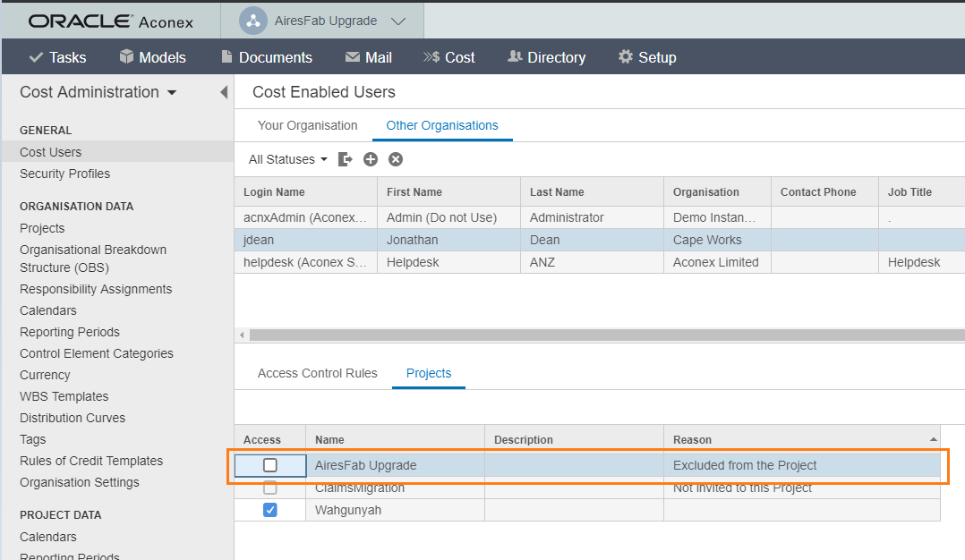Open the AiresFab Upgrade project selector chevron
This screenshot has height=560, width=965.
pyautogui.click(x=399, y=21)
